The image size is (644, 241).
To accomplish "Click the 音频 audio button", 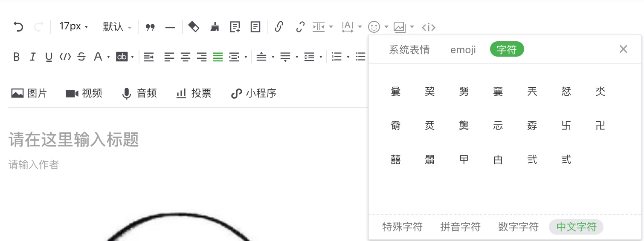I will [139, 93].
